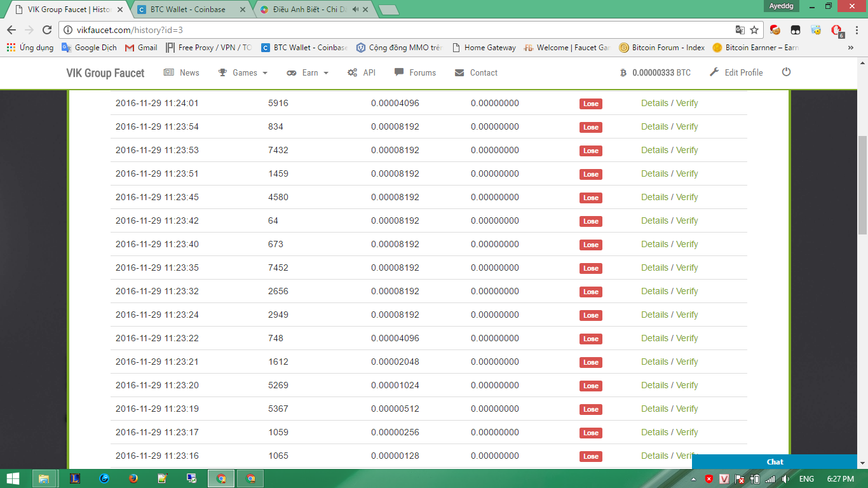Mute the audio tab via its speaker icon
Viewport: 868px width, 488px height.
355,10
